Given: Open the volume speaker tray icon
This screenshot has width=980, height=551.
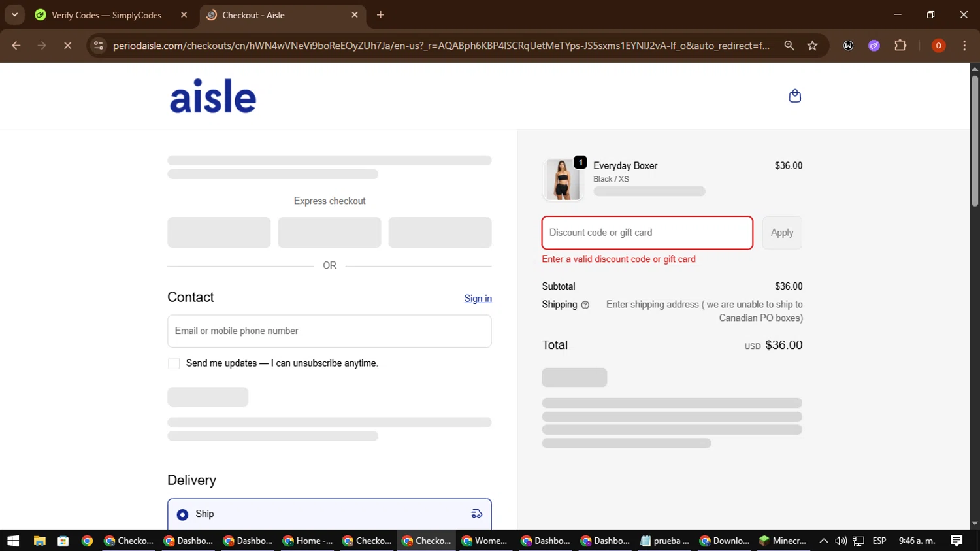Looking at the screenshot, I should tap(841, 541).
